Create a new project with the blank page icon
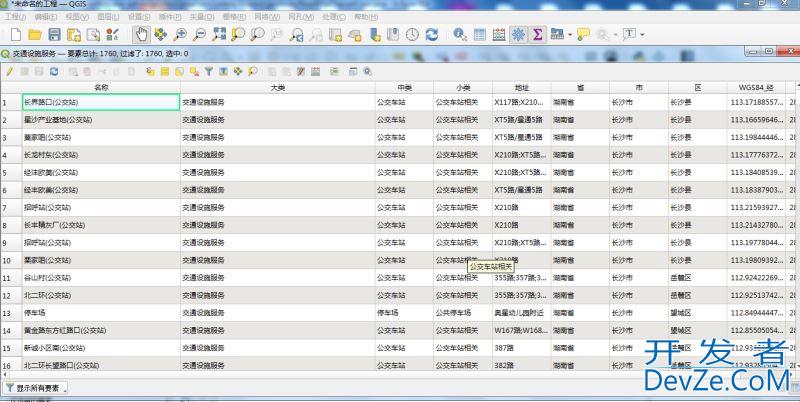 16,34
